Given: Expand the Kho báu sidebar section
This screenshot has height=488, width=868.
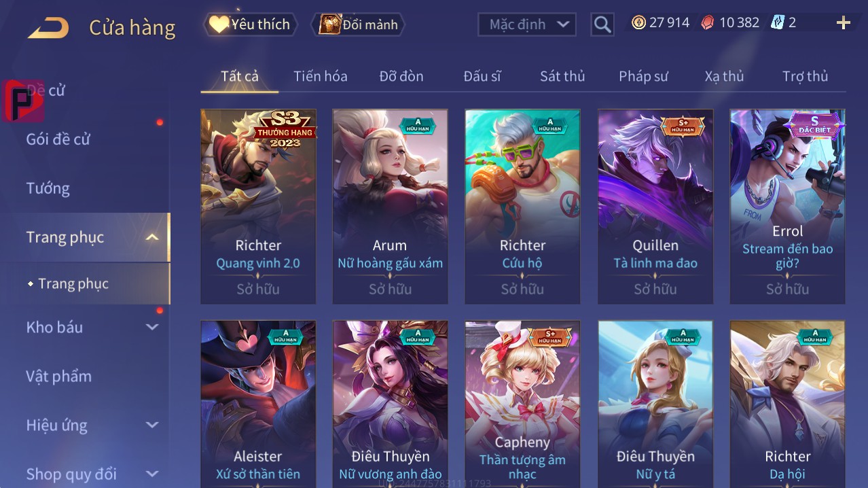Looking at the screenshot, I should click(x=152, y=327).
